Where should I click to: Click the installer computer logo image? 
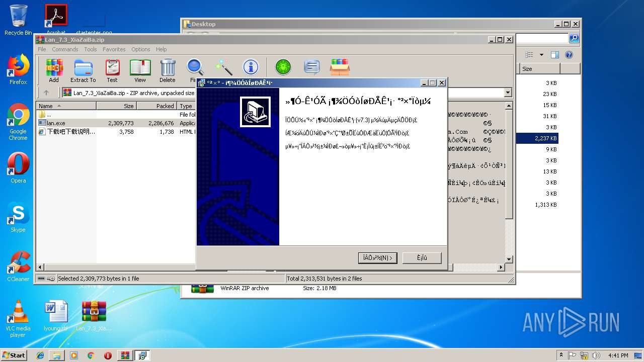point(255,112)
